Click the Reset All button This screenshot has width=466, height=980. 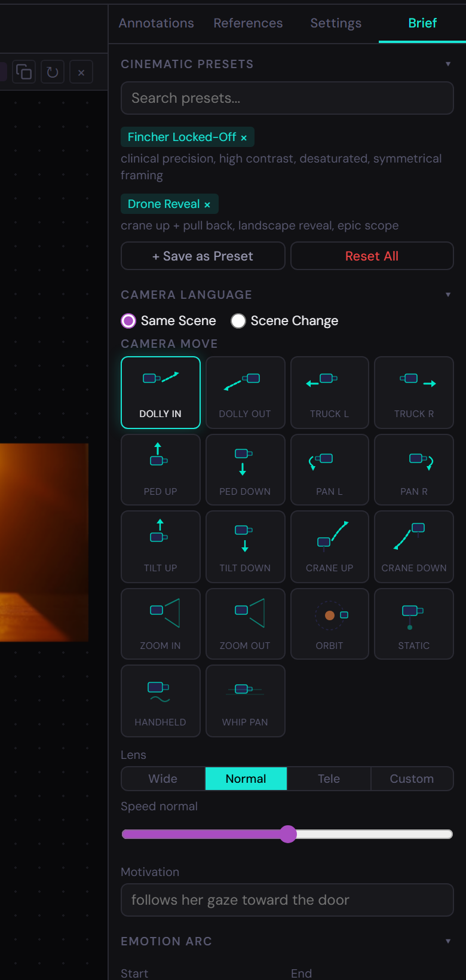pyautogui.click(x=372, y=256)
